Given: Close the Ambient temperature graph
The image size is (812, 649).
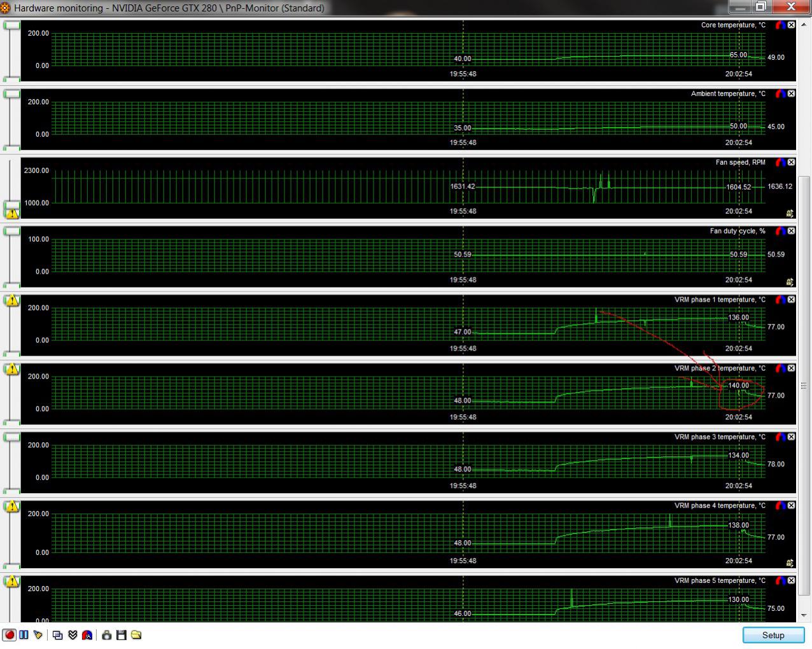Looking at the screenshot, I should pyautogui.click(x=791, y=94).
